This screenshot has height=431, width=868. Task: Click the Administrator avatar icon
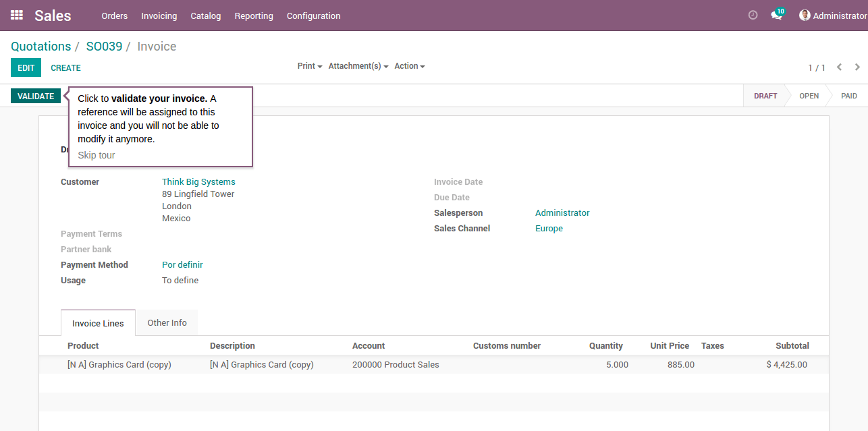click(805, 15)
